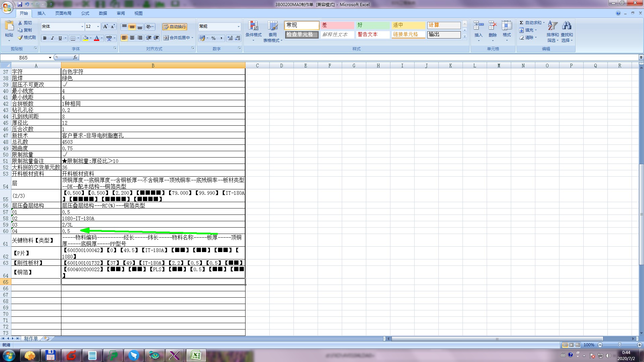Viewport: 644px width, 362px height.
Task: Click the Name Box showing B65
Action: (23, 58)
